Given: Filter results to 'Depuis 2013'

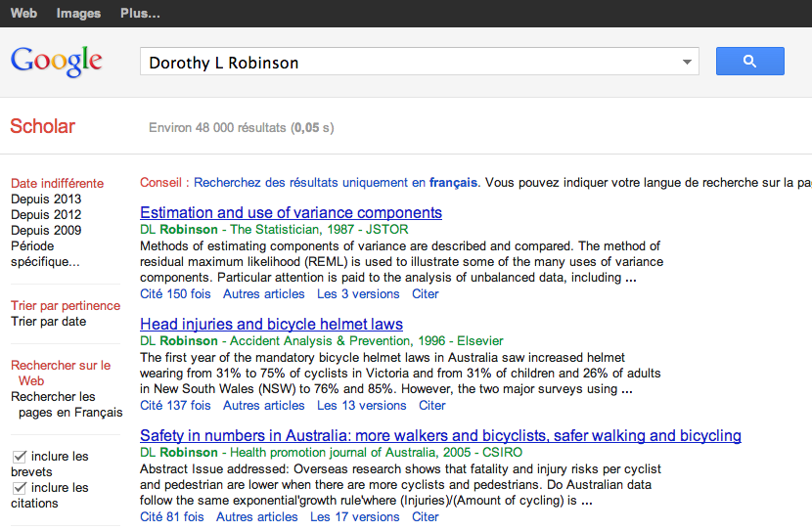Looking at the screenshot, I should pyautogui.click(x=46, y=199).
